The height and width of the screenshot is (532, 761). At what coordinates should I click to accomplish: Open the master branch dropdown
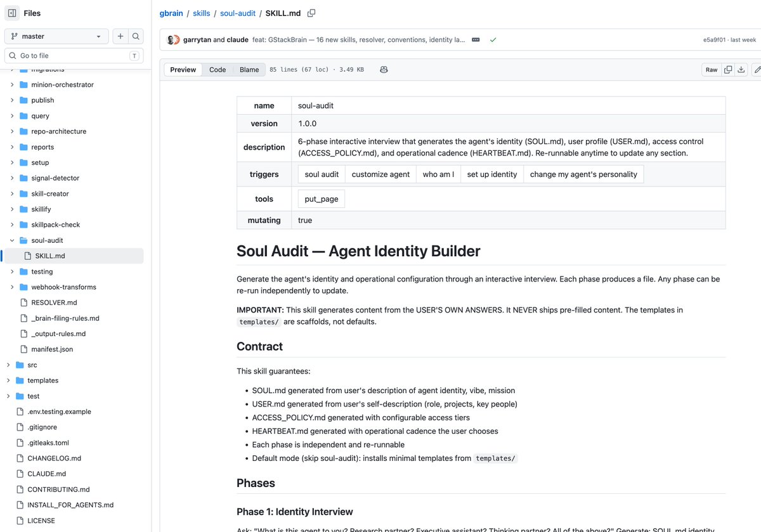tap(56, 36)
